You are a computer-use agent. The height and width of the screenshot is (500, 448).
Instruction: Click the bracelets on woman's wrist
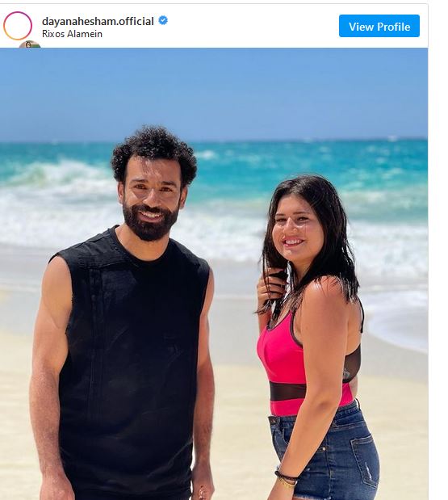pos(286,480)
